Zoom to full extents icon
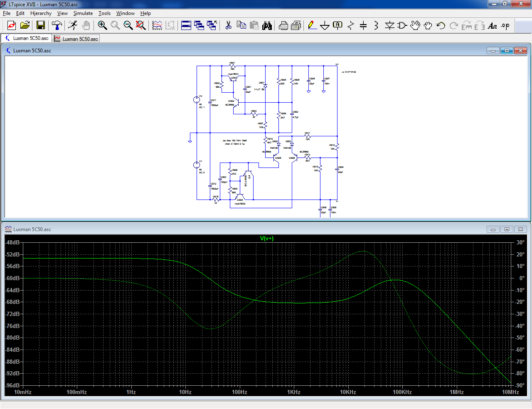The width and height of the screenshot is (532, 409). tap(141, 25)
